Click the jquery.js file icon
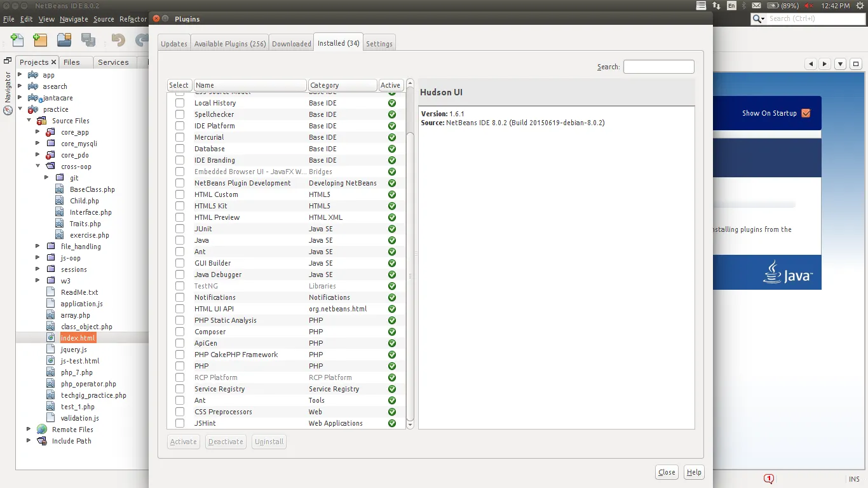 point(51,349)
